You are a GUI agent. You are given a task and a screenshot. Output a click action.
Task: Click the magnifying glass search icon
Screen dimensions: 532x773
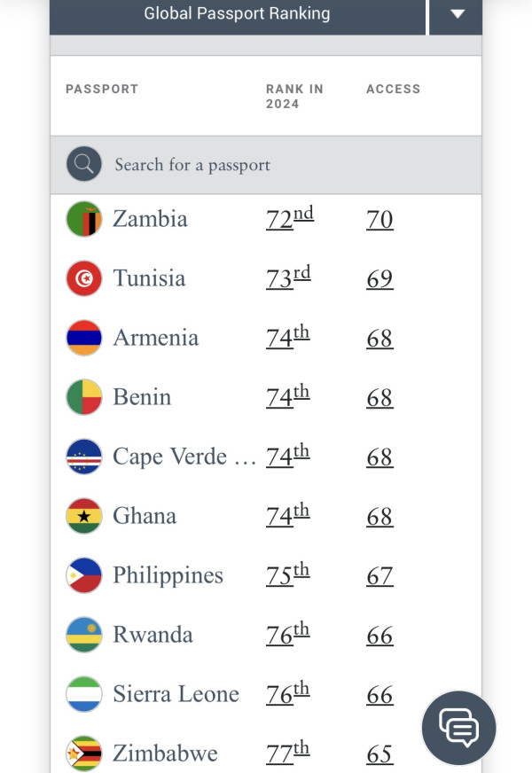(84, 164)
